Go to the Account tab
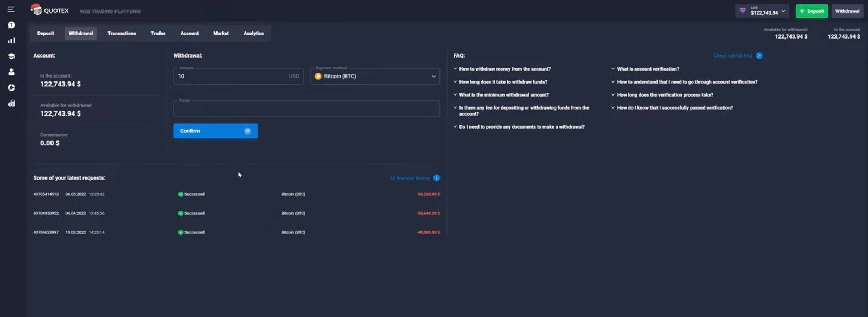Image resolution: width=868 pixels, height=317 pixels. 189,34
